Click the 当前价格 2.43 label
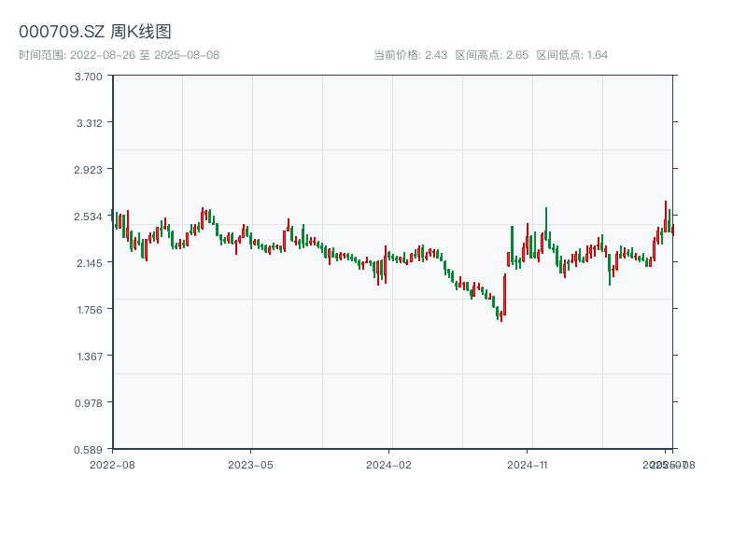Viewport: 747px width, 560px height. 410,55
